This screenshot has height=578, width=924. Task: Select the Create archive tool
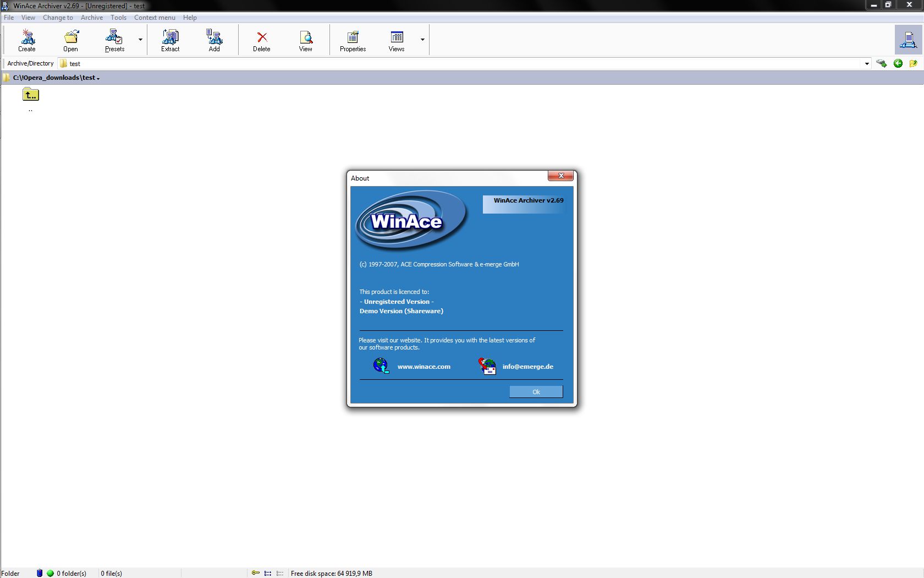27,40
